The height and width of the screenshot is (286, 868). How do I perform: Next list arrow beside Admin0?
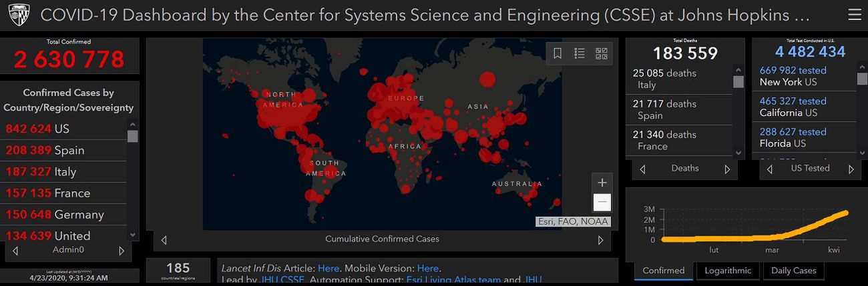pos(122,251)
